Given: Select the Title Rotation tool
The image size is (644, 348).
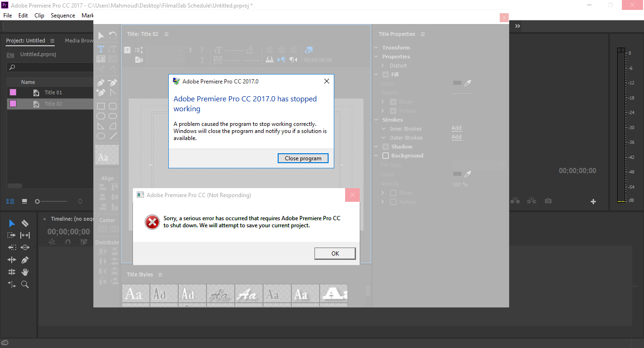Looking at the screenshot, I should tap(113, 35).
